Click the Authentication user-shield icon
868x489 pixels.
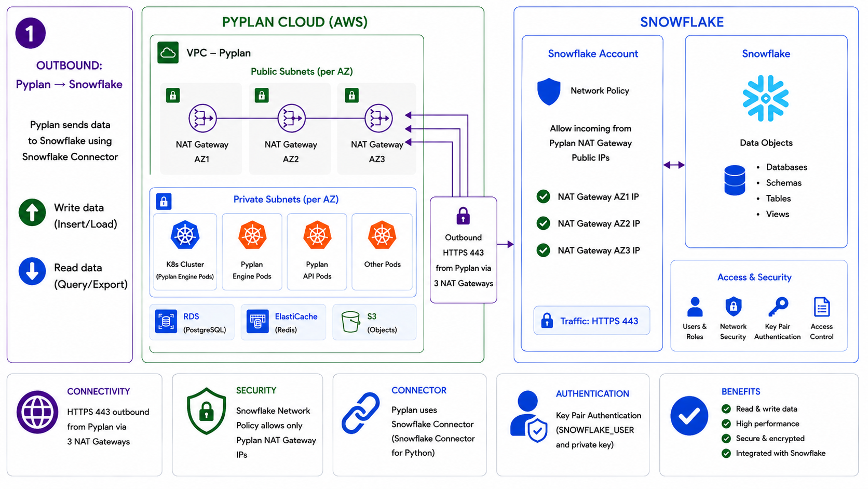pos(529,416)
